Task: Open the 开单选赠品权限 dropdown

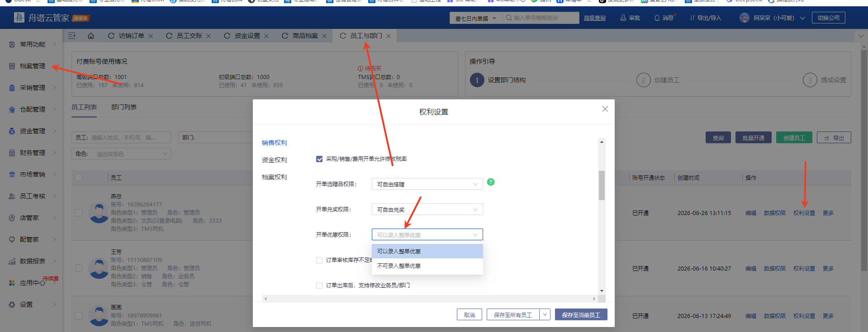Action: 427,184
